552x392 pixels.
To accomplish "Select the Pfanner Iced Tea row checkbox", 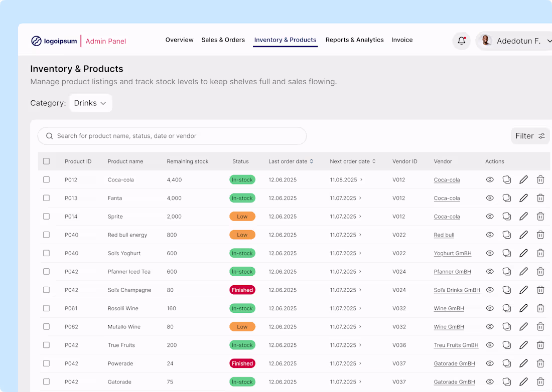I will 46,271.
